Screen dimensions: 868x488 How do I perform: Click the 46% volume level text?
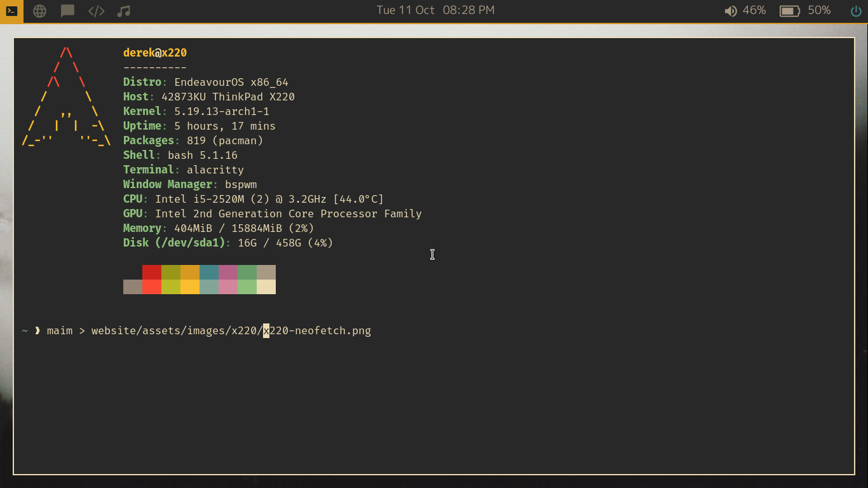click(x=754, y=11)
